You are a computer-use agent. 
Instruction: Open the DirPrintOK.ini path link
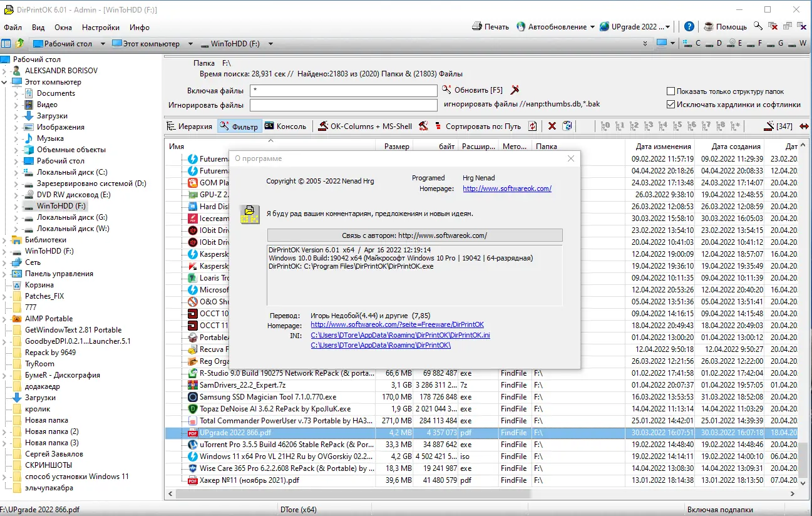(x=400, y=335)
